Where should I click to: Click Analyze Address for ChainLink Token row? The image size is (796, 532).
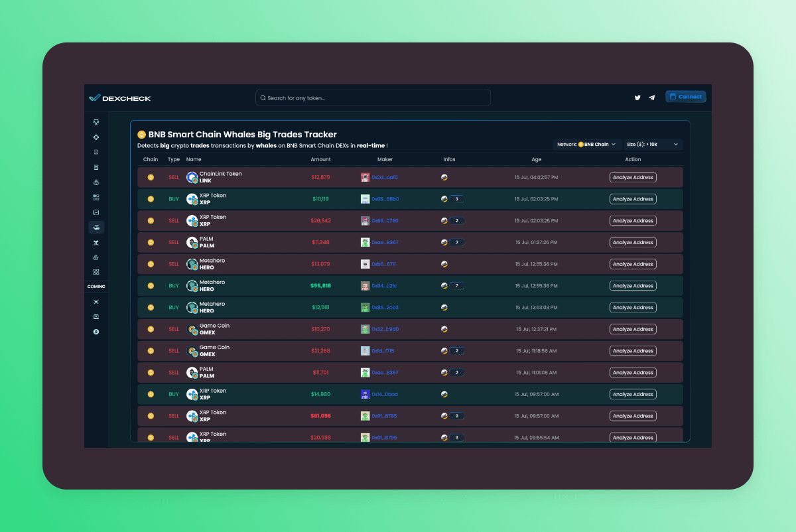coord(633,177)
